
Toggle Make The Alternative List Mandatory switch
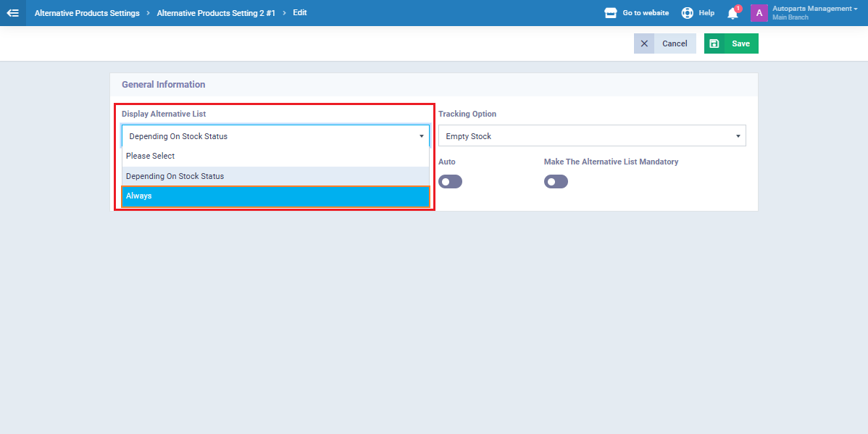[x=556, y=182]
